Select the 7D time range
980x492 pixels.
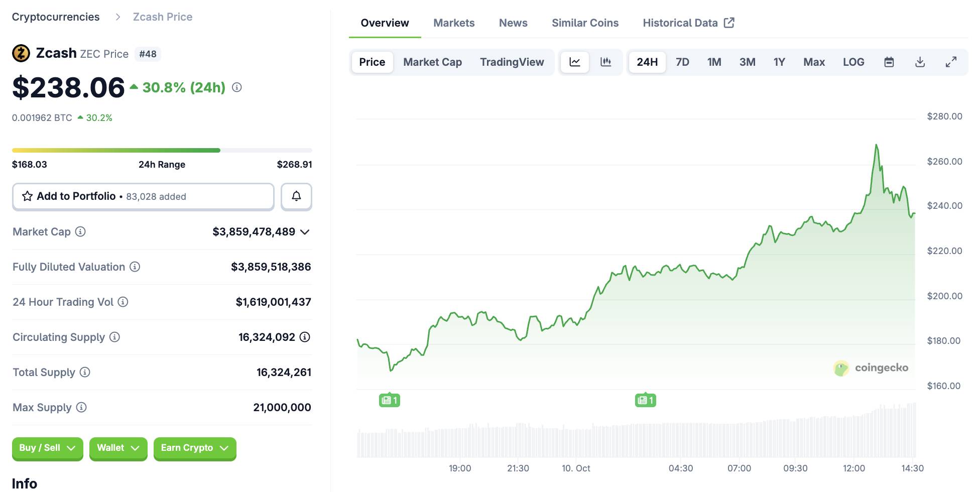(x=682, y=62)
